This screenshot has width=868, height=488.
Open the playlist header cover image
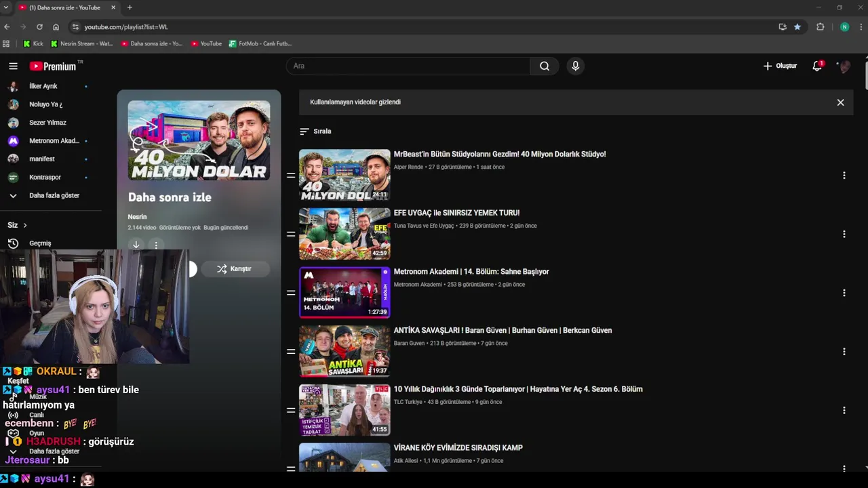pyautogui.click(x=199, y=140)
